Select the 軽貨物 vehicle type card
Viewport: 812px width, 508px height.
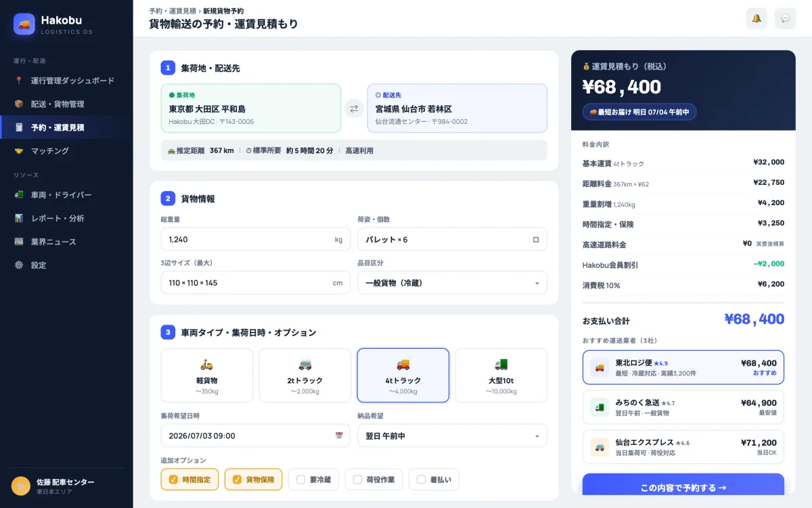tap(206, 375)
